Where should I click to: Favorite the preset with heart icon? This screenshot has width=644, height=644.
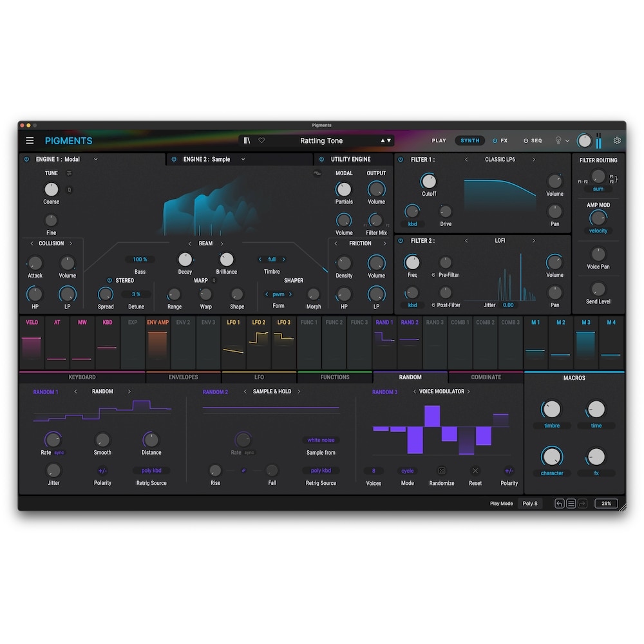(x=261, y=140)
